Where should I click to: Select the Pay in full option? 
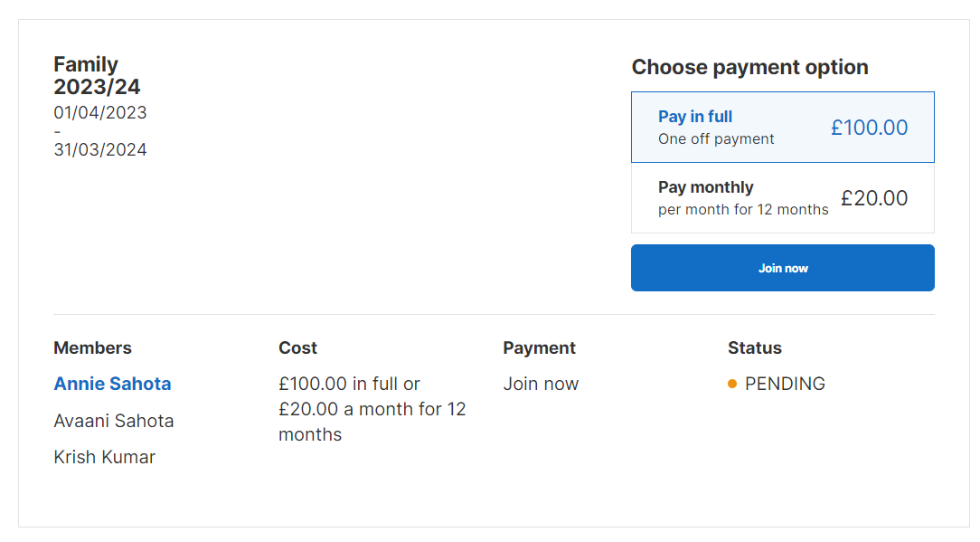click(x=783, y=127)
